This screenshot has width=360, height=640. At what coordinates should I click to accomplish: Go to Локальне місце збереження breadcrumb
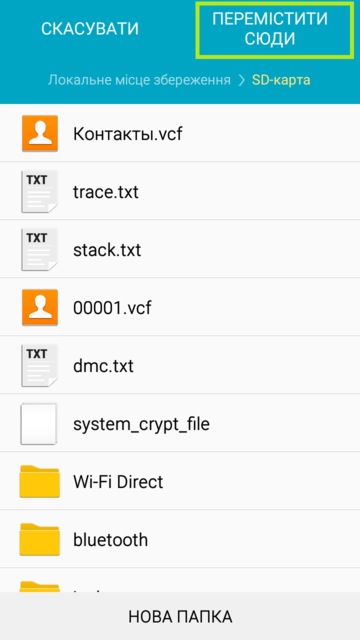click(x=139, y=80)
